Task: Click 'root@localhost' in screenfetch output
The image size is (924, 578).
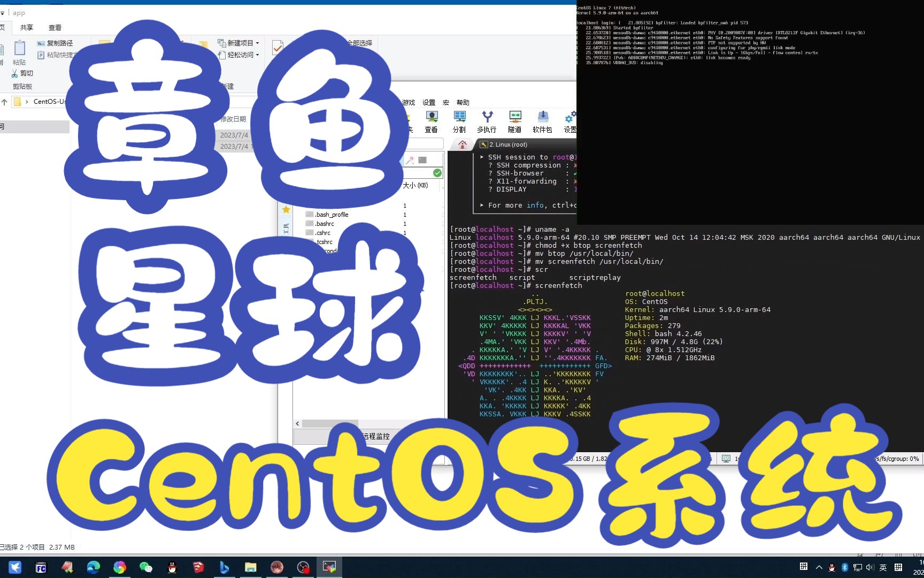Action: tap(654, 293)
